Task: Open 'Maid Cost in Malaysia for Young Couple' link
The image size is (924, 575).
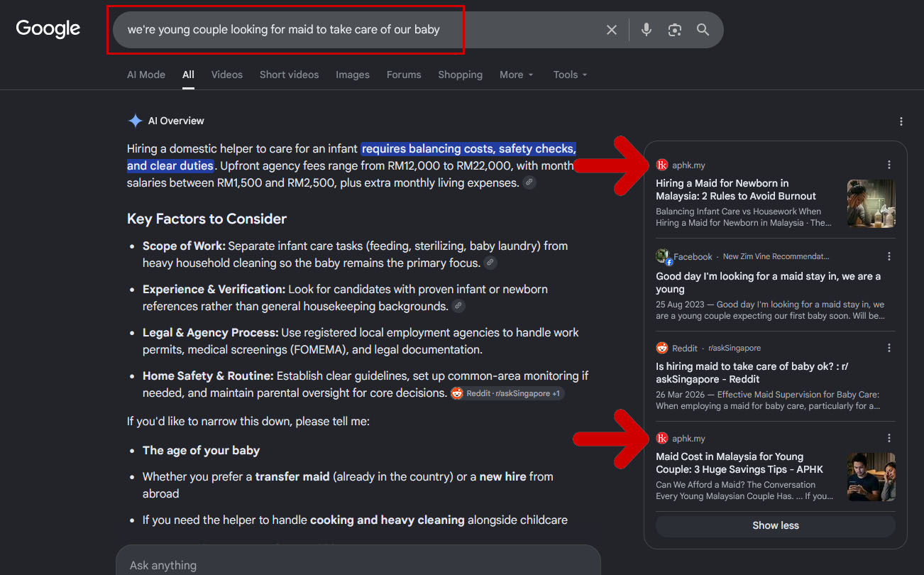Action: pos(739,463)
